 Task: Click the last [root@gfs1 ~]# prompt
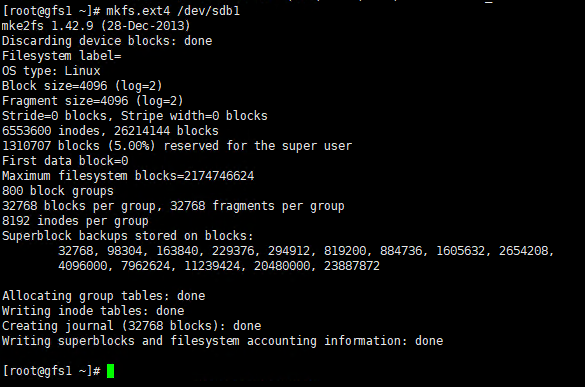tap(51, 371)
